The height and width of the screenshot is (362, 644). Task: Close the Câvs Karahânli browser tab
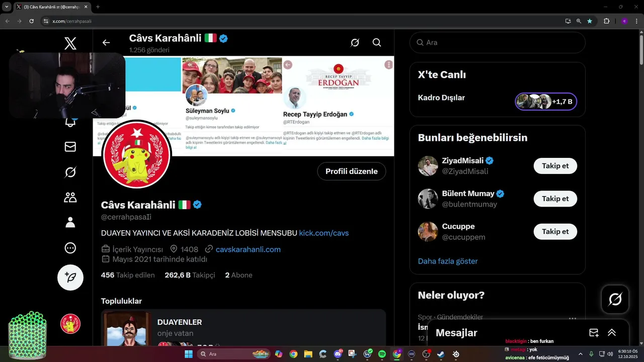[85, 7]
